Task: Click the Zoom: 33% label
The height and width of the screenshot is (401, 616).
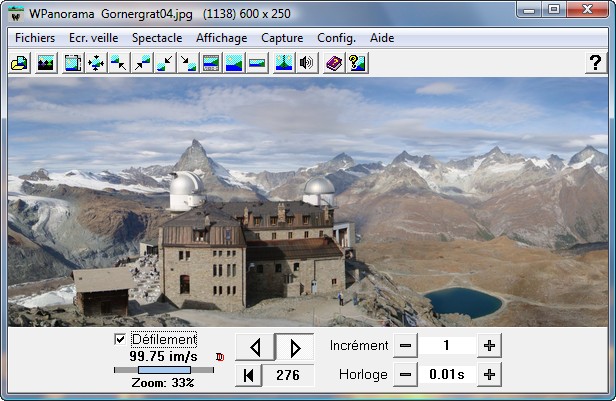Action: 163,383
